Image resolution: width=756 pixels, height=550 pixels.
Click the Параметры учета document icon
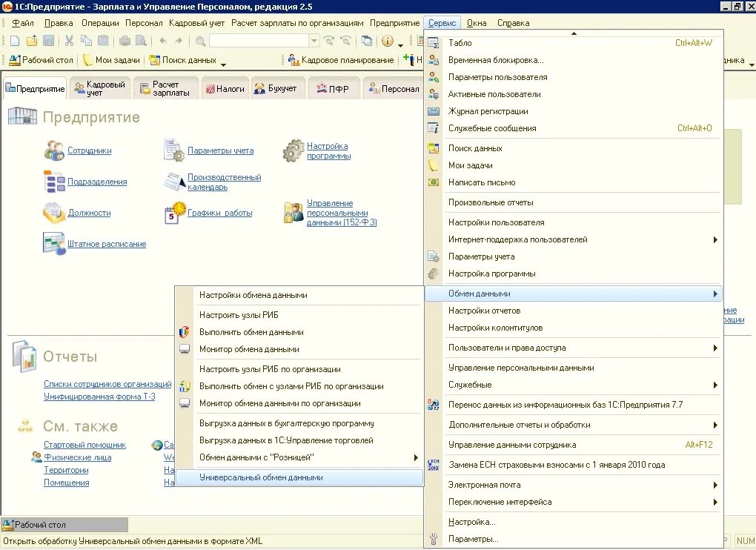pyautogui.click(x=174, y=150)
